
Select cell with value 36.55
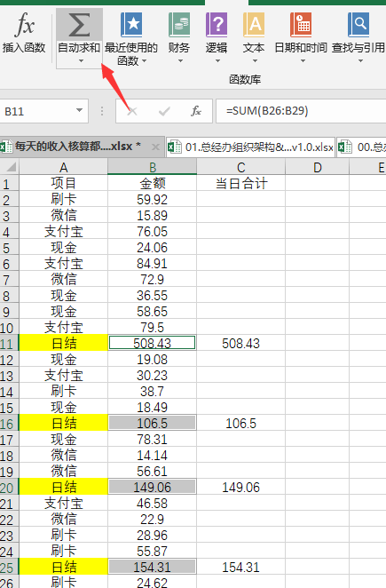tap(152, 296)
